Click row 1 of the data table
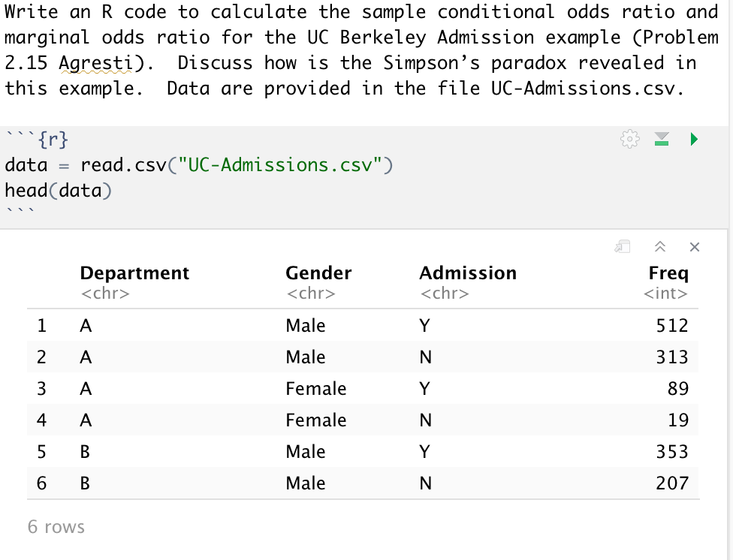Image resolution: width=733 pixels, height=560 pixels. pos(300,325)
